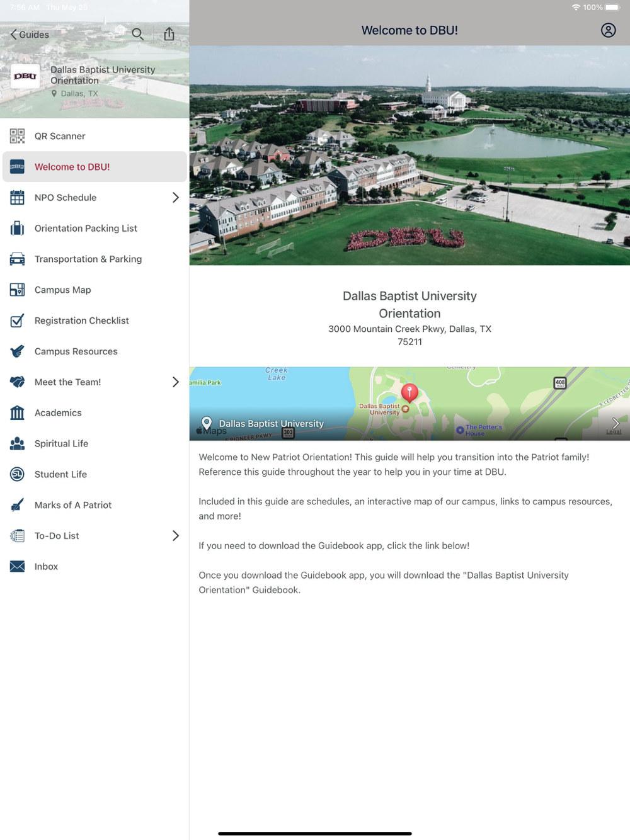This screenshot has width=630, height=840.
Task: Expand the Meet the Team! chevron
Action: coord(176,382)
